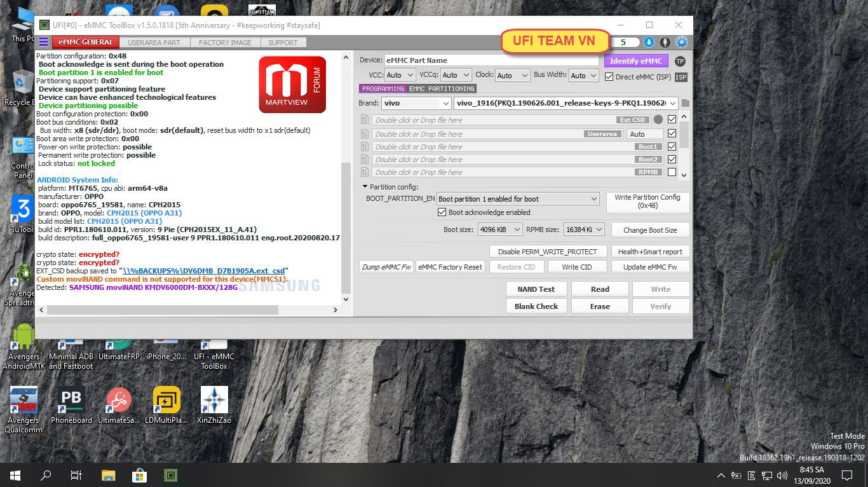Image resolution: width=868 pixels, height=487 pixels.
Task: Uncheck the Boot1 row checkbox
Action: click(672, 147)
